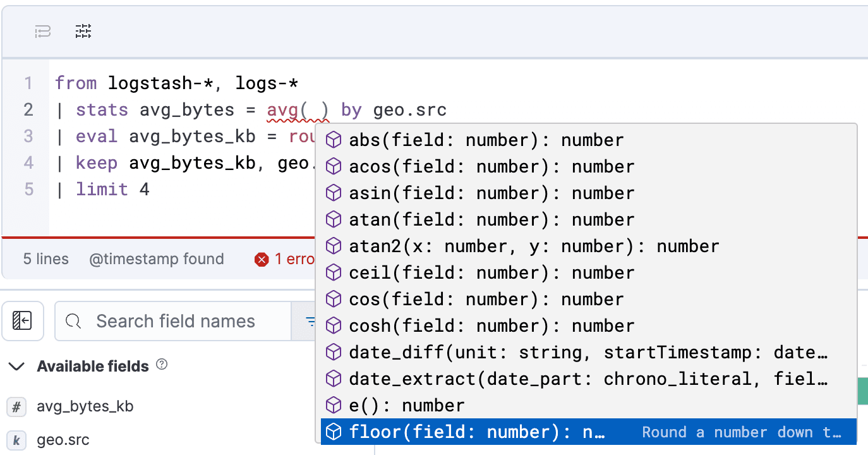Viewport: 868px width, 455px height.
Task: Open the field filter icon beside search
Action: point(311,320)
